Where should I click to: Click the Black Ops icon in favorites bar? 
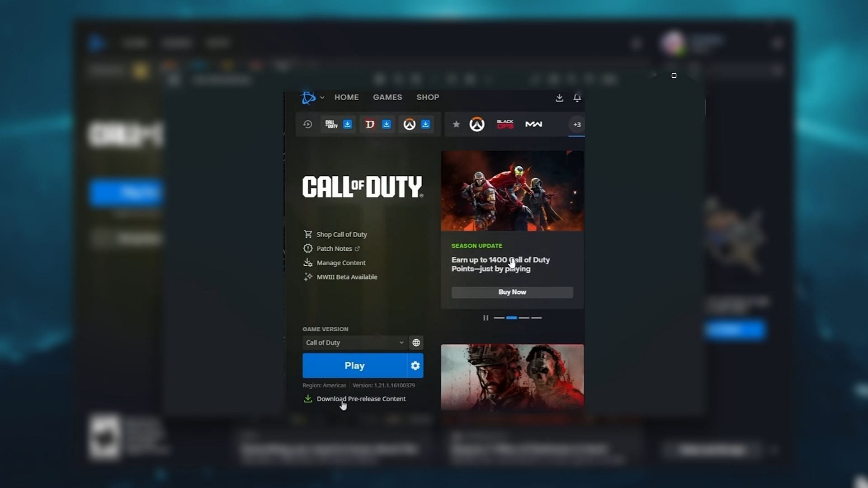(x=505, y=124)
